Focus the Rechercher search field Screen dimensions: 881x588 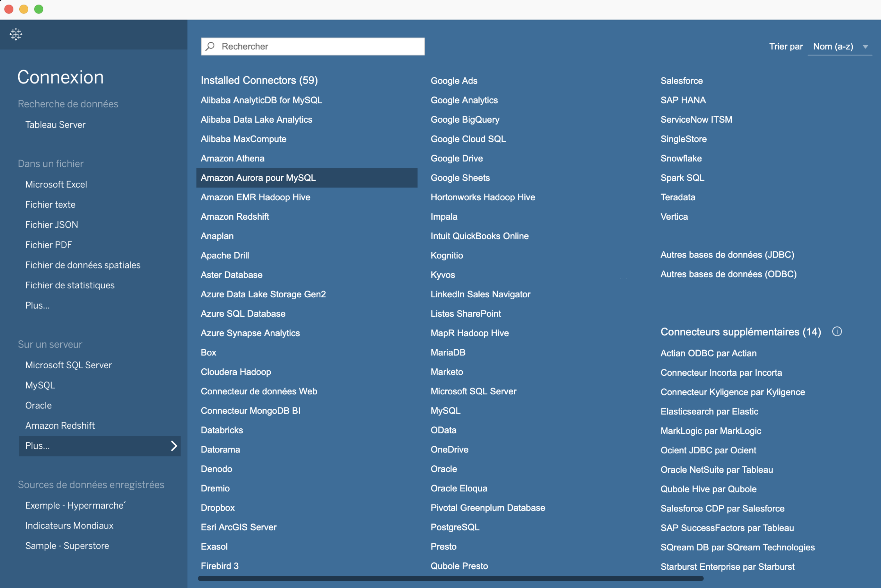click(312, 47)
